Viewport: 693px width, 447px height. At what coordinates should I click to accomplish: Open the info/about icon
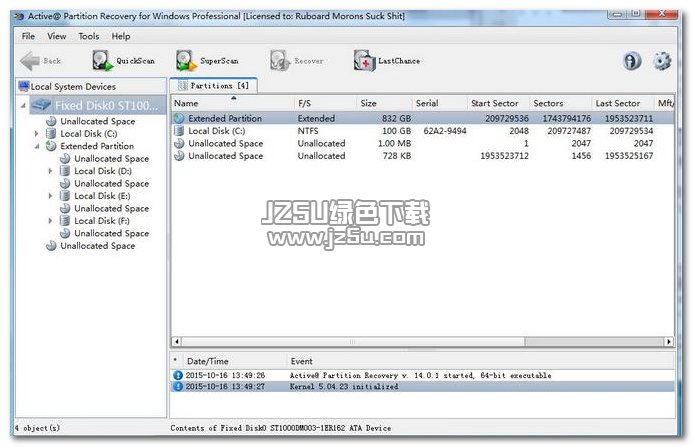point(632,61)
